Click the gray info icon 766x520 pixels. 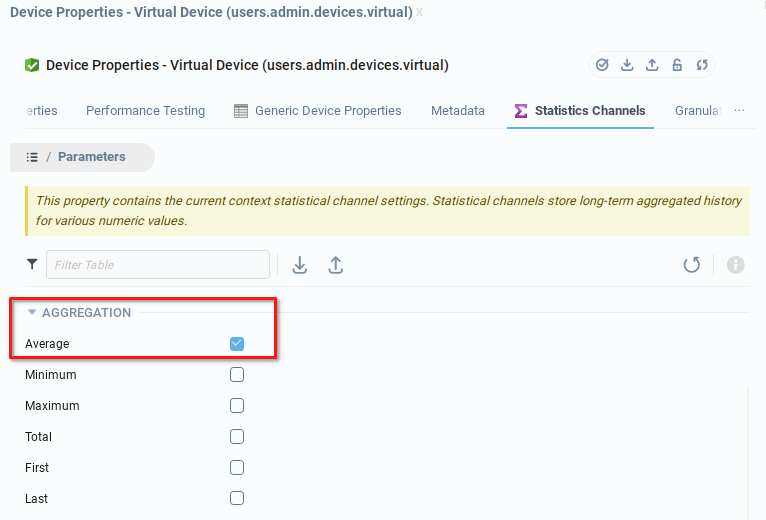pyautogui.click(x=735, y=265)
